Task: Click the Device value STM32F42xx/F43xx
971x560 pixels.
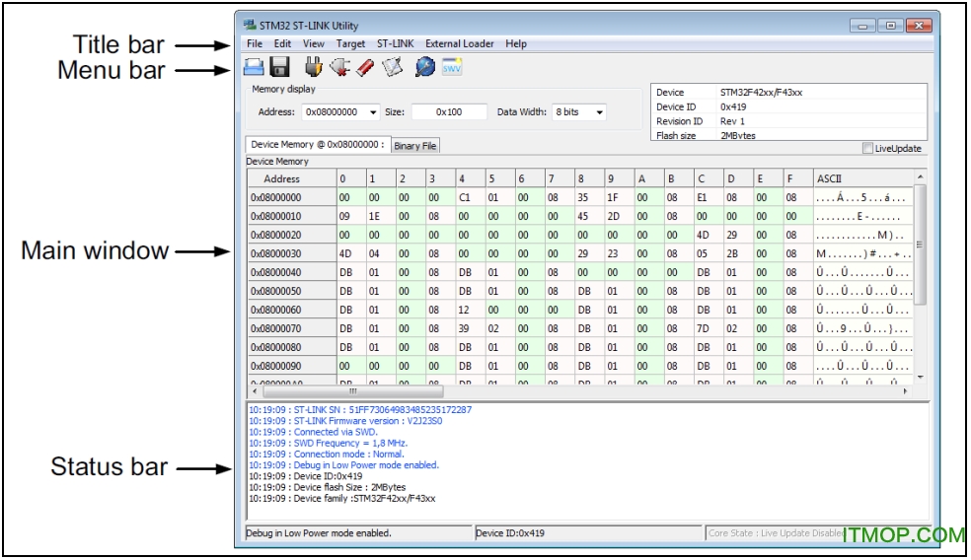Action: coord(761,93)
